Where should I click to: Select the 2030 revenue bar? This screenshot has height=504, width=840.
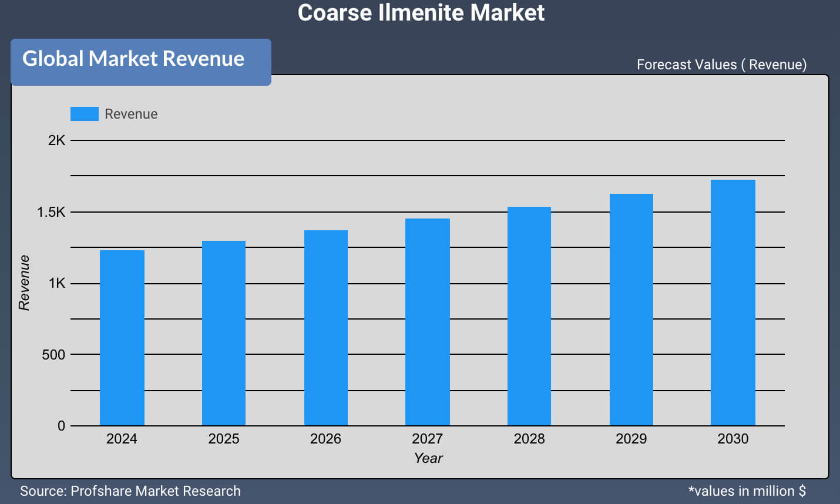coord(733,303)
